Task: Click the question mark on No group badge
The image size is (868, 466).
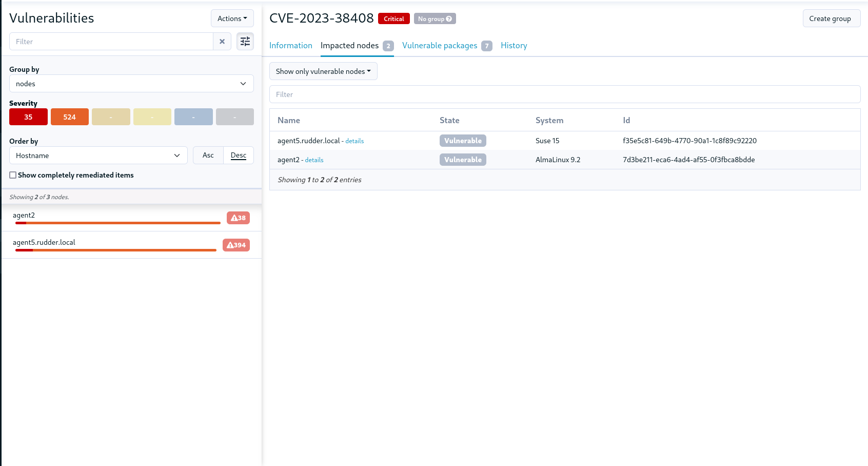Action: tap(450, 18)
